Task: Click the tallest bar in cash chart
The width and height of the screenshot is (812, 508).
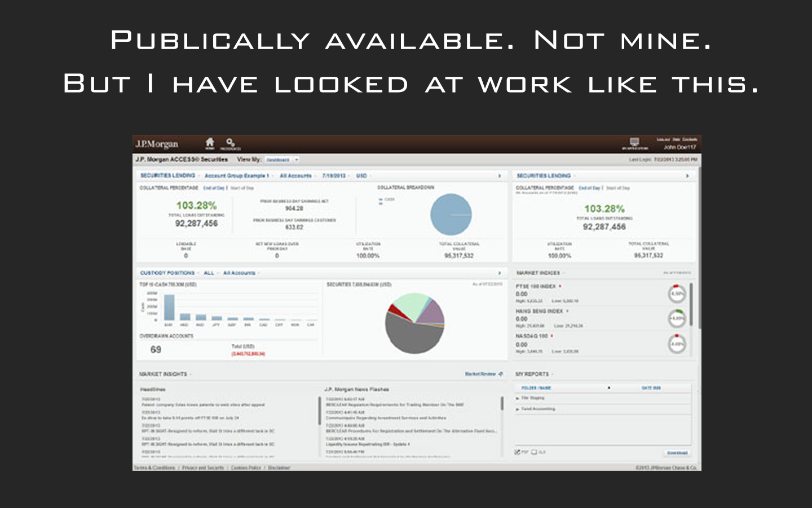Action: coord(169,308)
